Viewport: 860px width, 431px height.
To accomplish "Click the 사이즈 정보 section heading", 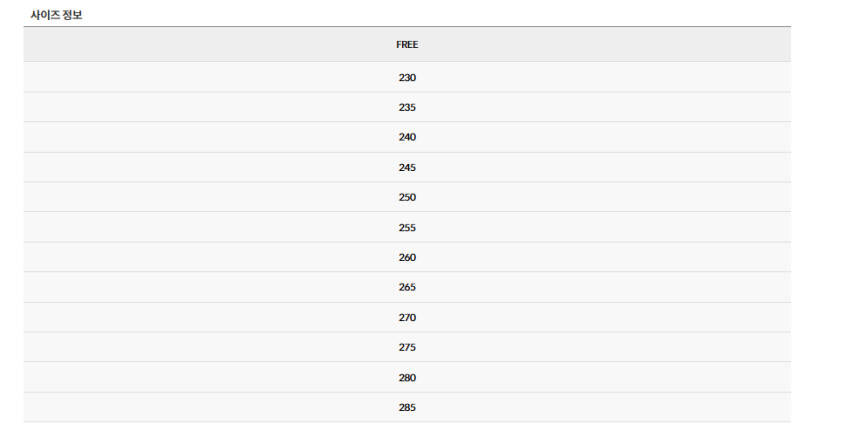I will tap(56, 14).
